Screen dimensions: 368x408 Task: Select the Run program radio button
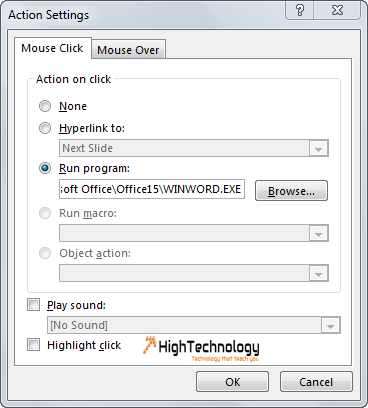[x=45, y=168]
